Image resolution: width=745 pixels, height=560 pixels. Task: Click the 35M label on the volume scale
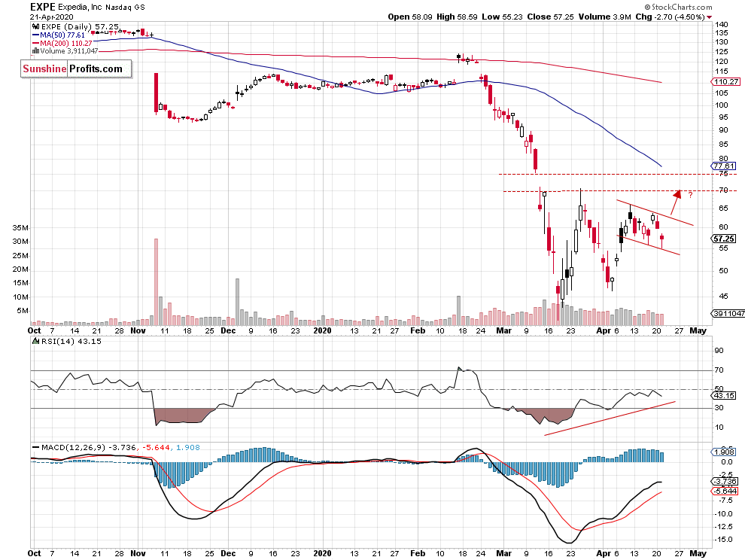(x=20, y=228)
